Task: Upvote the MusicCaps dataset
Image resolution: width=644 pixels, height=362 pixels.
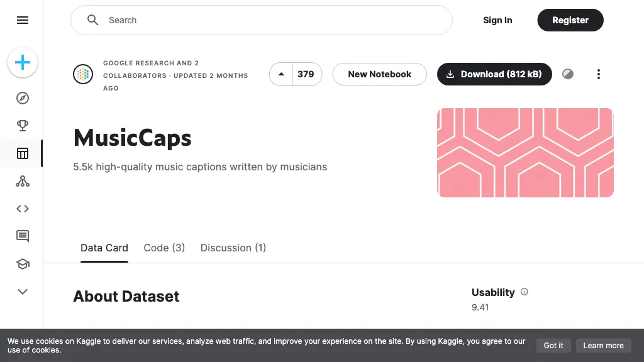Action: pos(281,74)
